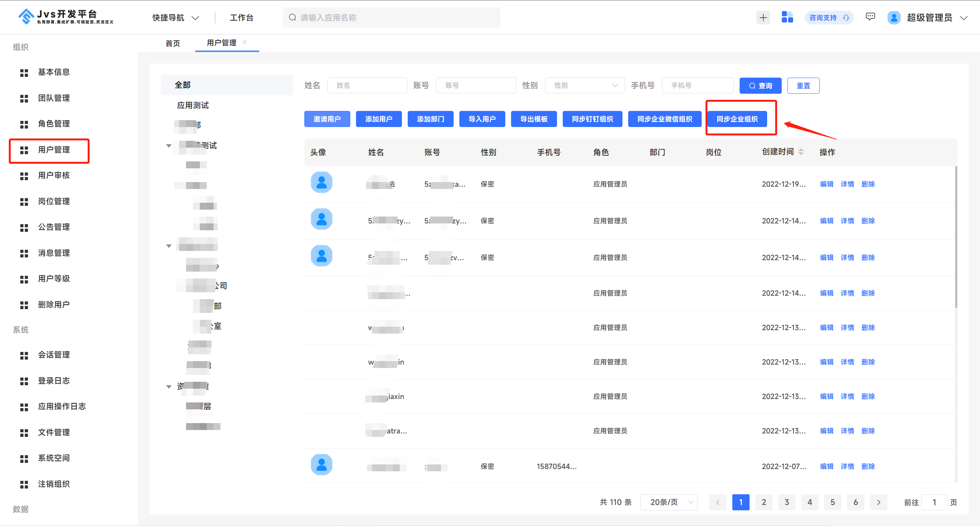Click the magnifier icon in the app search bar
The height and width of the screenshot is (526, 980).
point(292,17)
